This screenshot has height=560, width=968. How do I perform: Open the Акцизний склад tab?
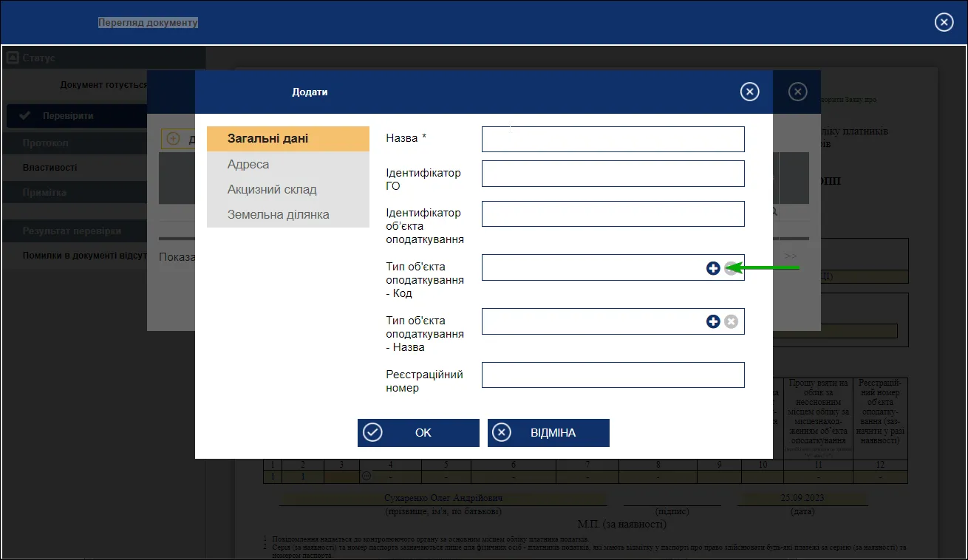[288, 189]
